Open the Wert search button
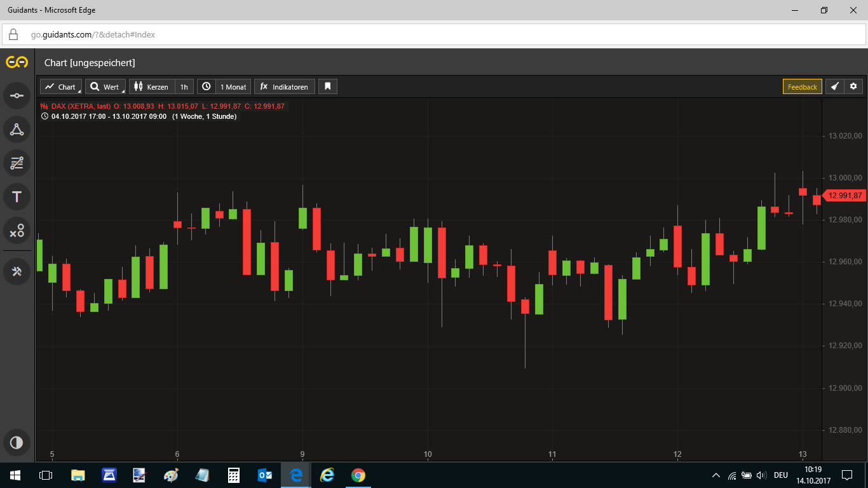This screenshot has height=488, width=868. click(105, 86)
